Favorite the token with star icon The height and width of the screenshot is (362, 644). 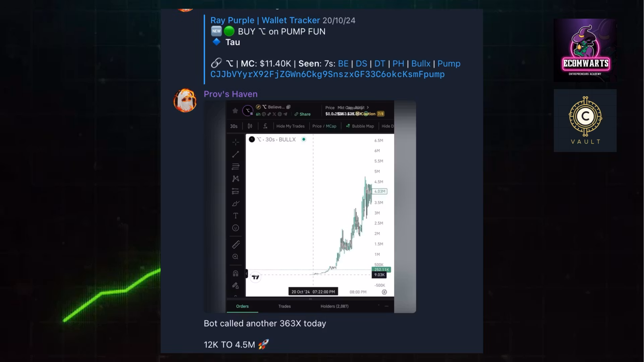click(x=235, y=111)
